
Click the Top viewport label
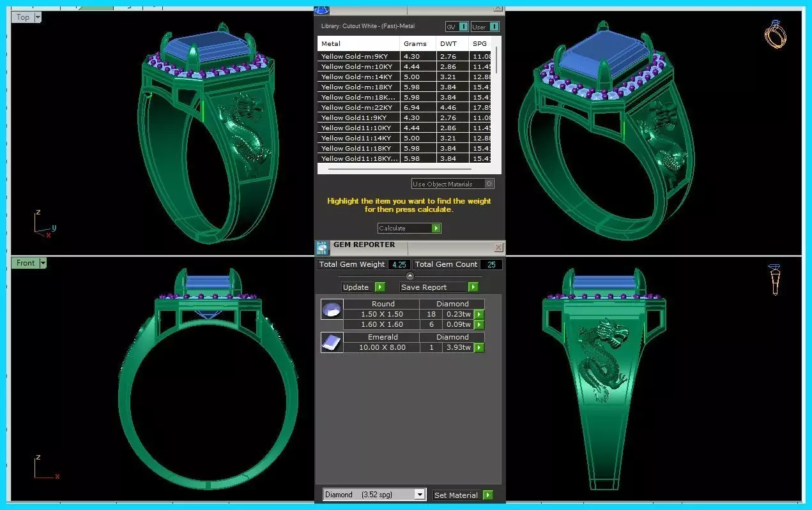tap(23, 17)
